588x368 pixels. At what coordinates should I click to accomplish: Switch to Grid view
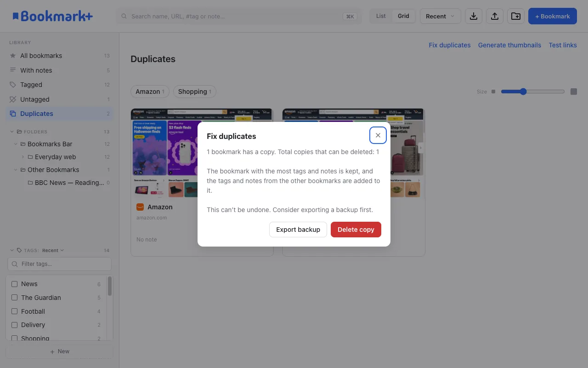click(403, 16)
